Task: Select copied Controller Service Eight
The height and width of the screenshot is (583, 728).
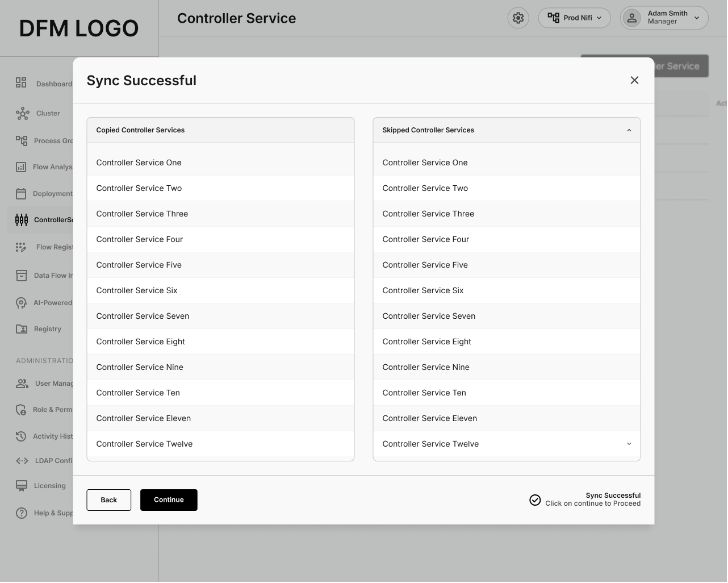Action: (220, 342)
